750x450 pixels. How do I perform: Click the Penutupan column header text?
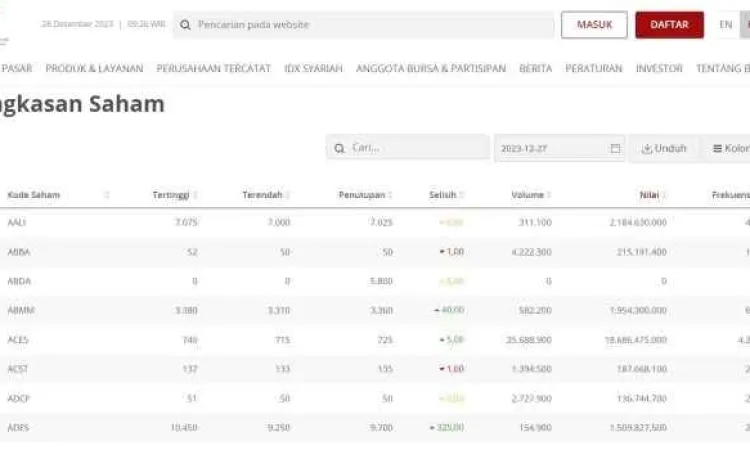(362, 195)
